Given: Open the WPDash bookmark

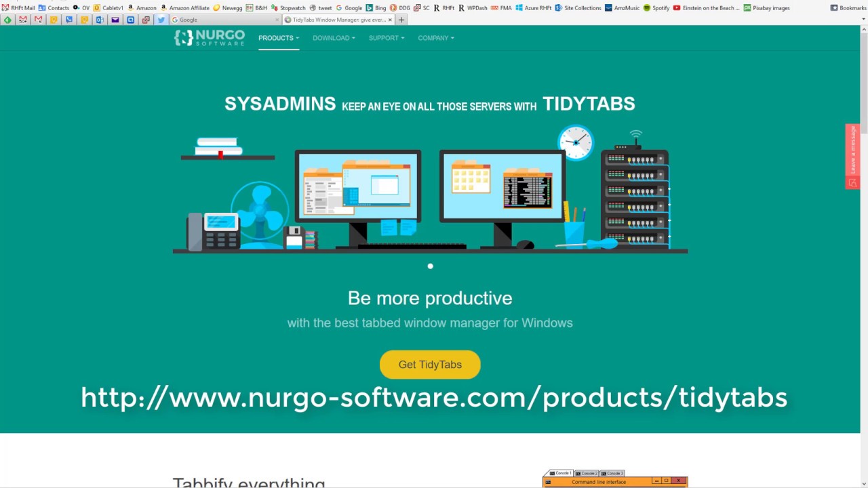Looking at the screenshot, I should click(x=473, y=7).
